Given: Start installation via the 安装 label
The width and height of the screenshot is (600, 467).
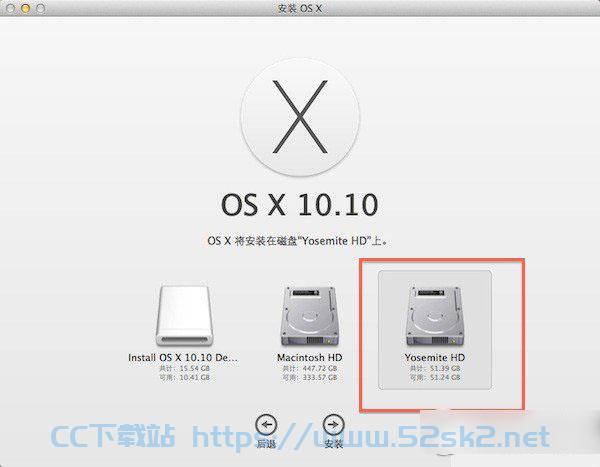Looking at the screenshot, I should click(x=333, y=444).
